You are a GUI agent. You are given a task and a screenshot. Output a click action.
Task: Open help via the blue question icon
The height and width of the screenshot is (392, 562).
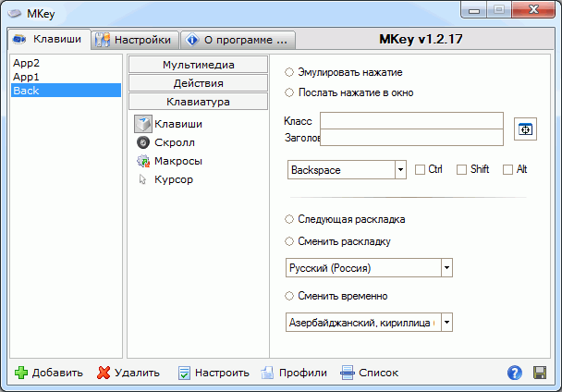point(514,373)
